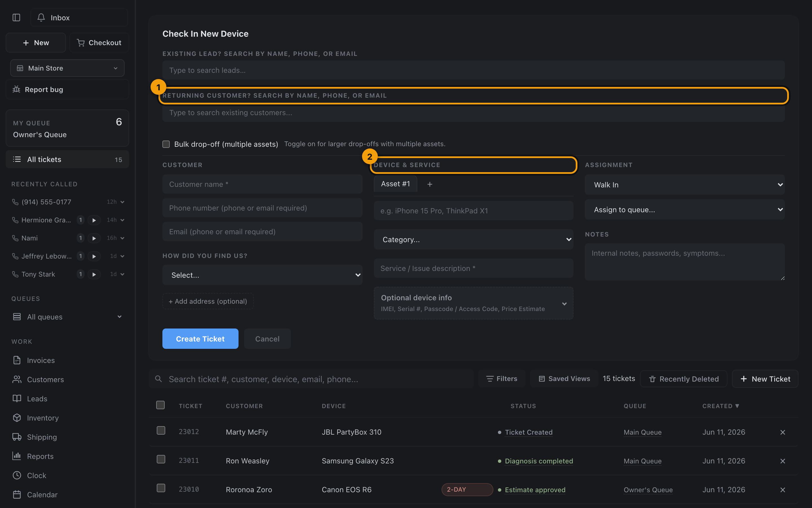Image resolution: width=812 pixels, height=508 pixels.
Task: Click the internal notes text area
Action: click(x=685, y=262)
